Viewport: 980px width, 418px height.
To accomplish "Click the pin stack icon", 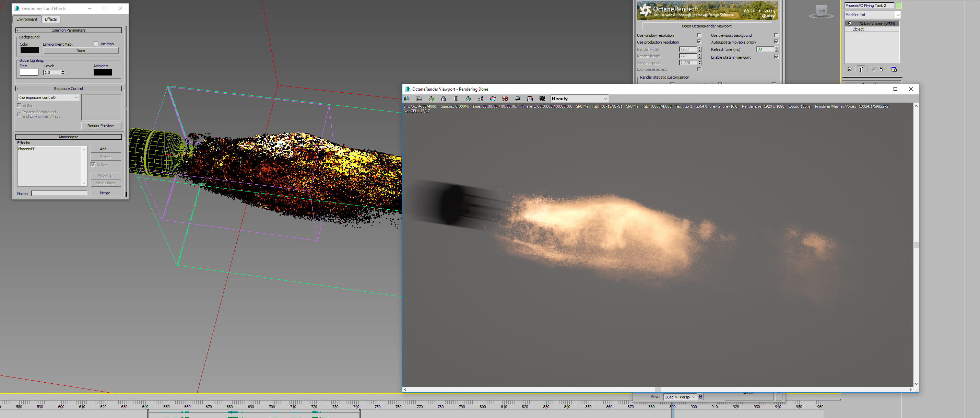I will (849, 69).
